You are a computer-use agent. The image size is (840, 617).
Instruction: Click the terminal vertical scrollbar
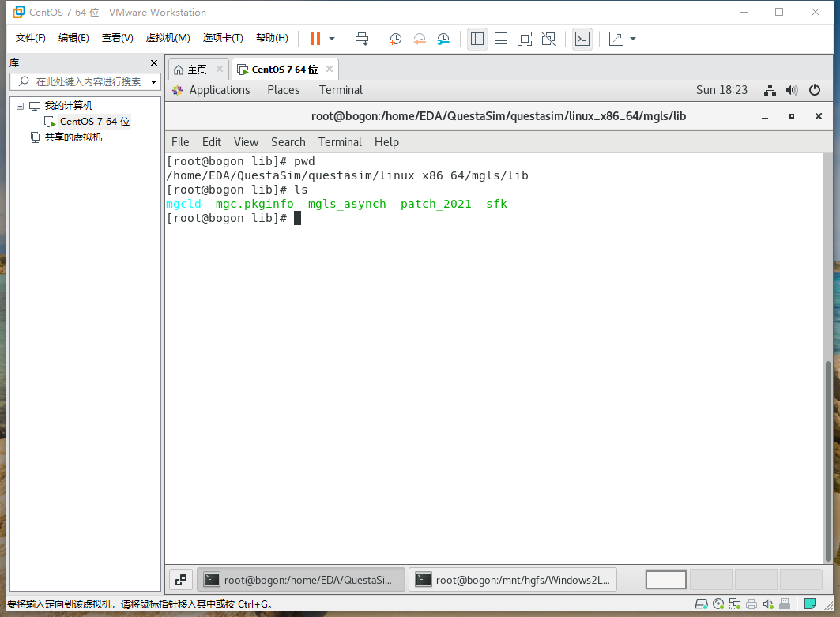pos(828,462)
